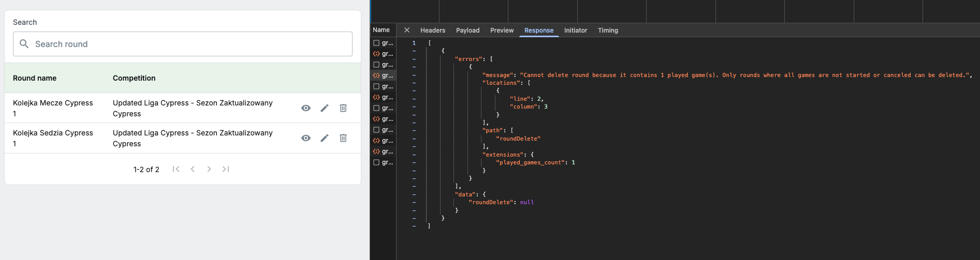Click the "Kolejka Mecze Cypress 1" round name
The width and height of the screenshot is (980, 260).
[x=53, y=108]
